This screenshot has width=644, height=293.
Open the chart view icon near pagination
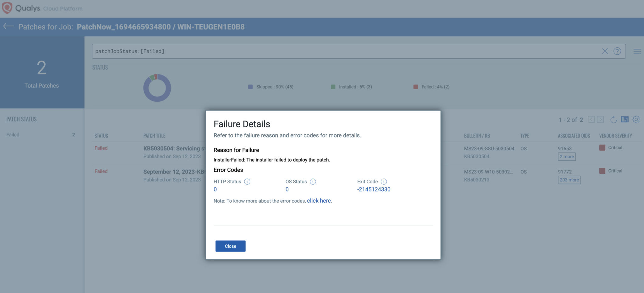(x=625, y=119)
